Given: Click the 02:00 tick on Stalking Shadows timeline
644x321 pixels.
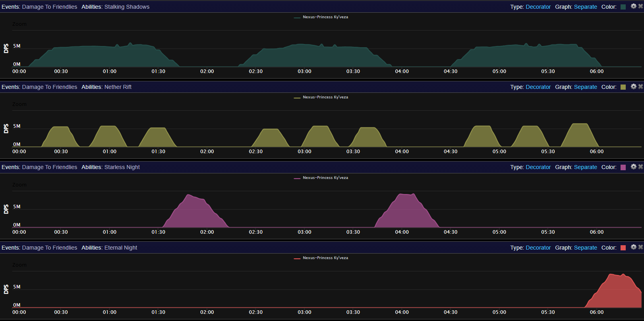Looking at the screenshot, I should pyautogui.click(x=207, y=71).
